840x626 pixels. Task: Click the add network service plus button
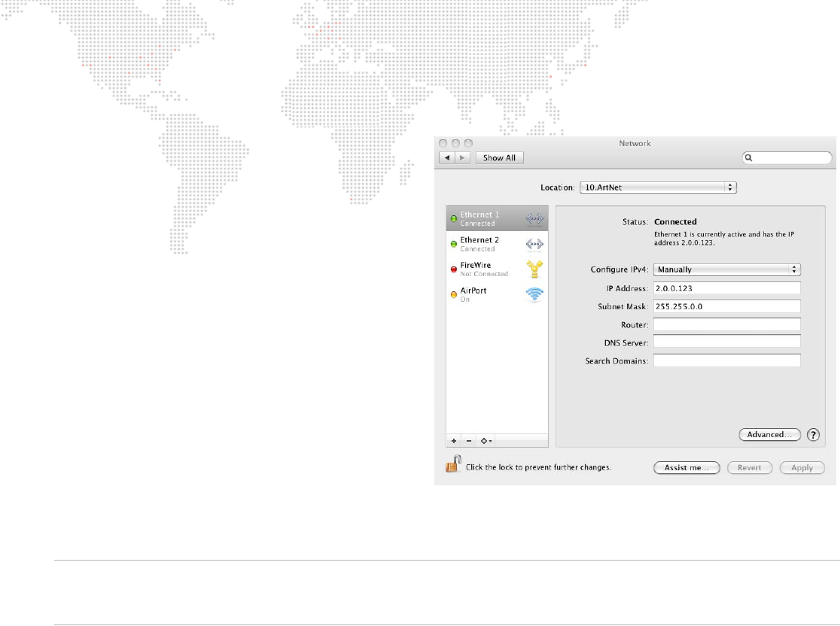(454, 441)
